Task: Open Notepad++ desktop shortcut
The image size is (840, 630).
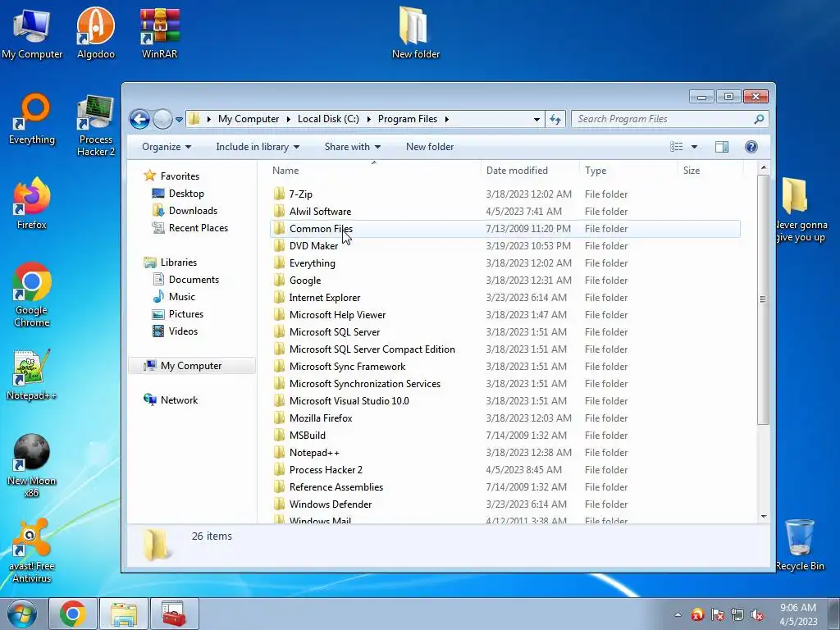Action: point(32,375)
